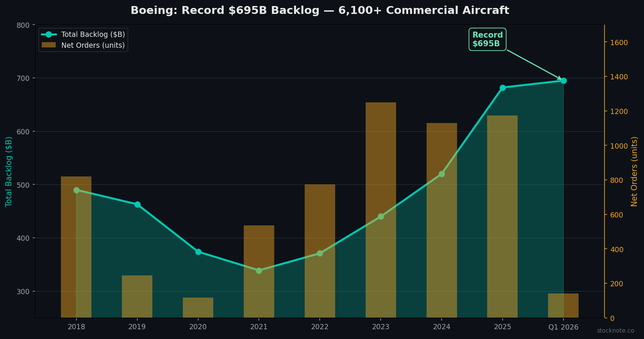This screenshot has height=339, width=644.
Task: Click the 2021 net orders bar
Action: pos(259,272)
